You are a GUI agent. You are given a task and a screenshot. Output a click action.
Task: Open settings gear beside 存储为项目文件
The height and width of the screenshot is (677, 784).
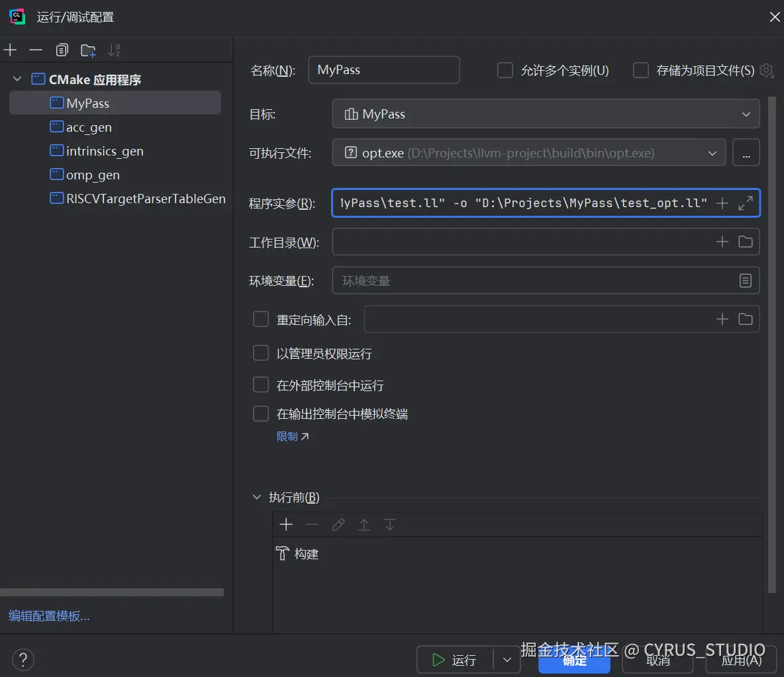point(766,70)
